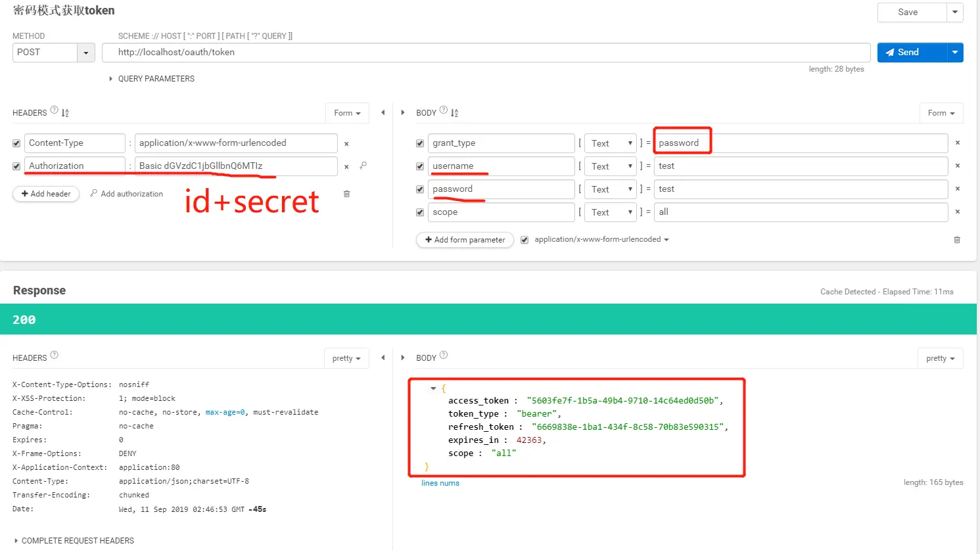Uncheck the Content-Type header checkbox
The width and height of the screenshot is (980, 554).
(16, 143)
